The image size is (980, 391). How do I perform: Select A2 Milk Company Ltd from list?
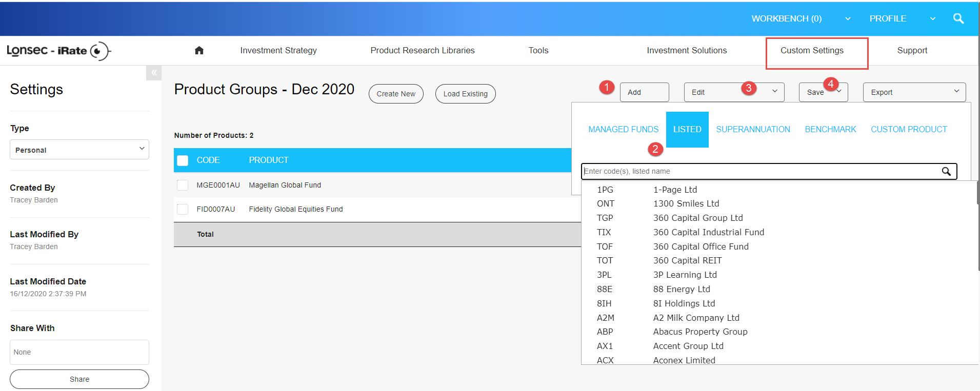point(696,318)
